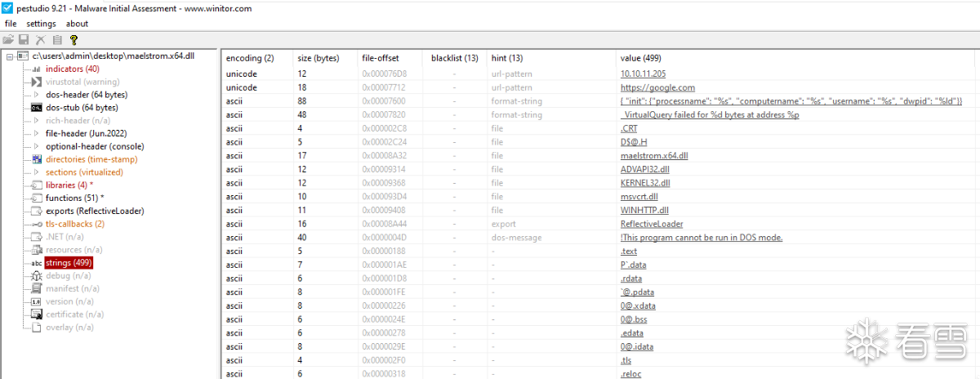Click the manifest (n/a) icon
The image size is (980, 379).
click(x=37, y=288)
